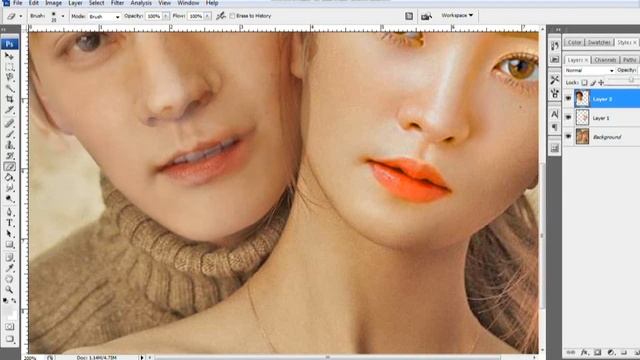Screen dimensions: 640x360
Task: Select the Blur tool
Action: point(9,188)
